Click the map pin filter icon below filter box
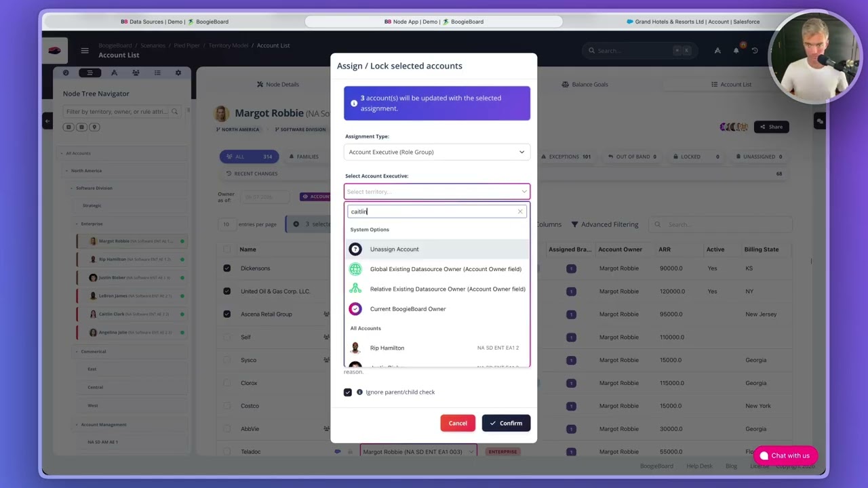Image resolution: width=868 pixels, height=488 pixels. click(95, 127)
